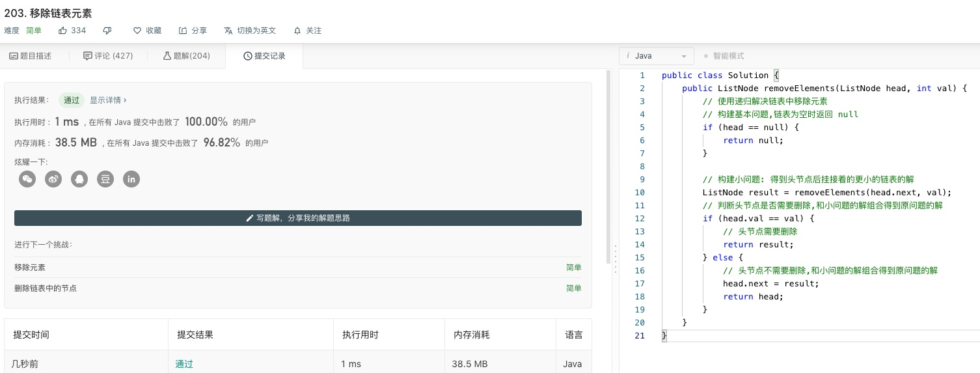Click the 几秒前 submission time cell

25,364
